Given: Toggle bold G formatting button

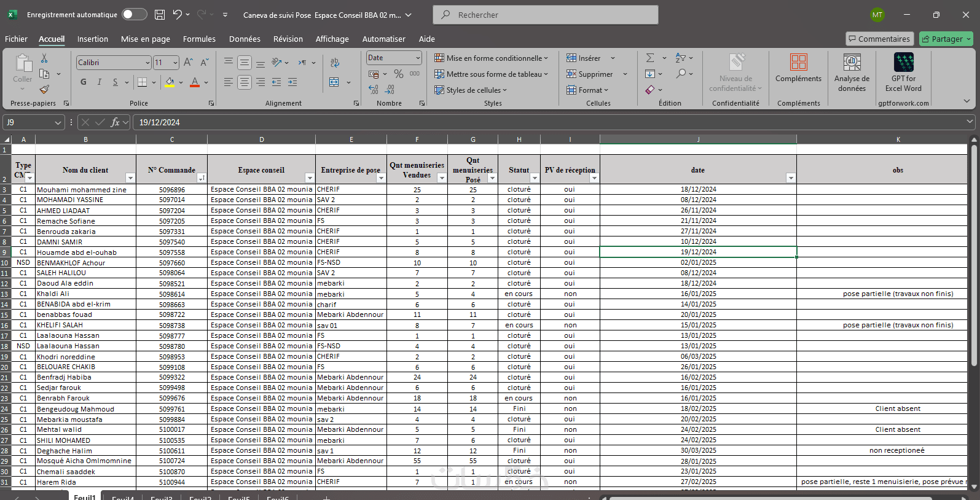Looking at the screenshot, I should pos(84,82).
